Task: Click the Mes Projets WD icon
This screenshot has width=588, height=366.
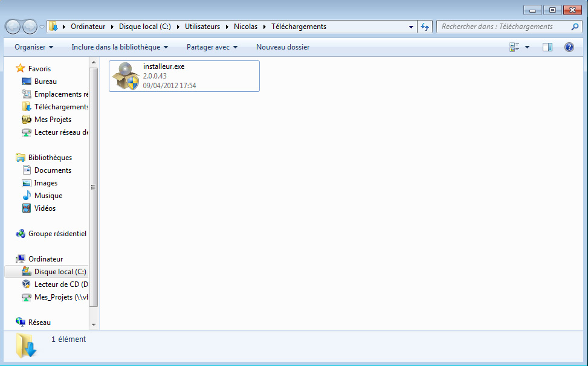Action: click(x=26, y=120)
